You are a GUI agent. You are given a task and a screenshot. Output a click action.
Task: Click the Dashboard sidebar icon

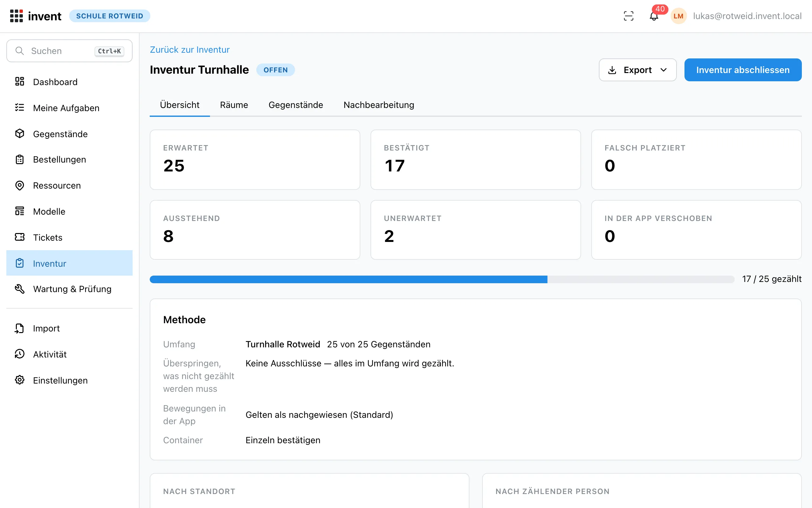tap(19, 81)
